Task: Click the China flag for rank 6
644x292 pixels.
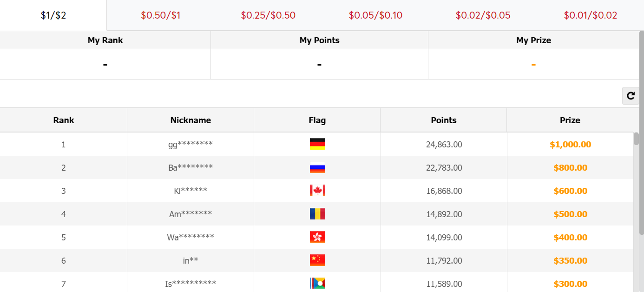Action: [317, 260]
